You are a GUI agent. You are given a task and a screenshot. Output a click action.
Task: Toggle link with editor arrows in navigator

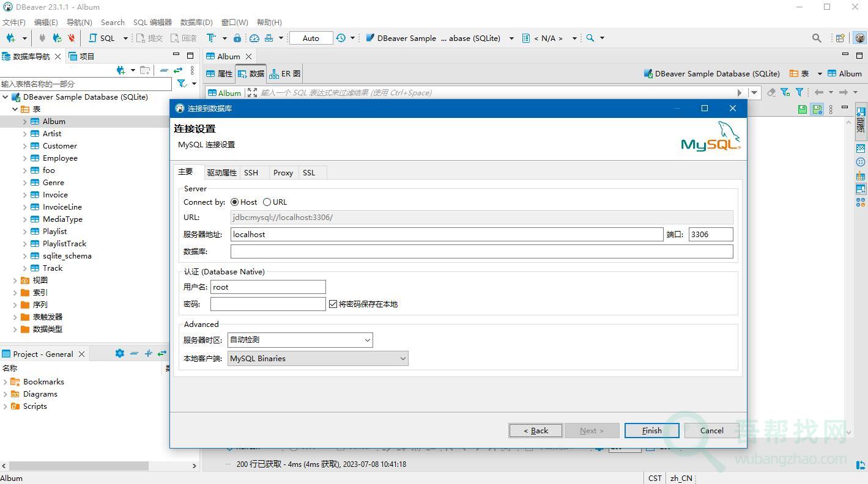pyautogui.click(x=178, y=70)
